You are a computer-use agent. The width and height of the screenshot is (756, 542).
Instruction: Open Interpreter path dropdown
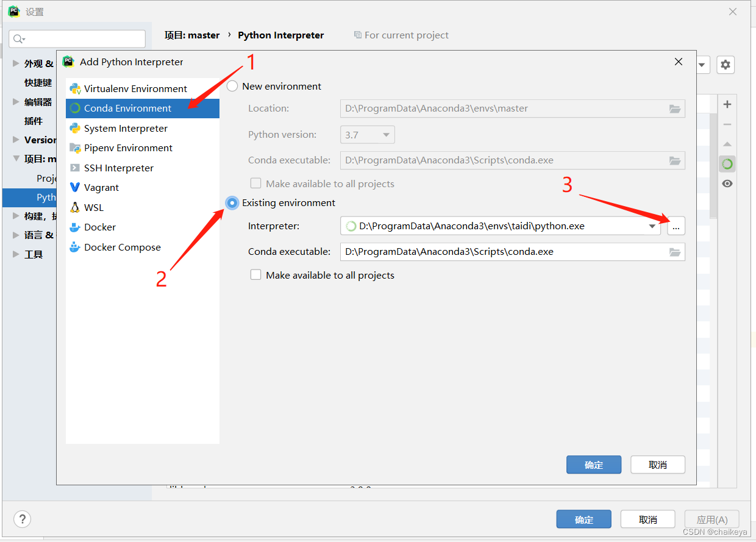pos(652,226)
